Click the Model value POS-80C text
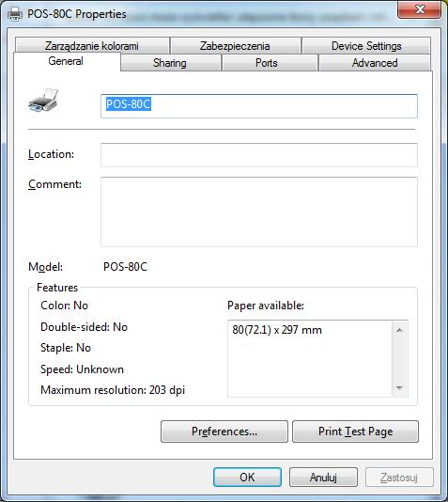The width and height of the screenshot is (448, 502). point(125,267)
